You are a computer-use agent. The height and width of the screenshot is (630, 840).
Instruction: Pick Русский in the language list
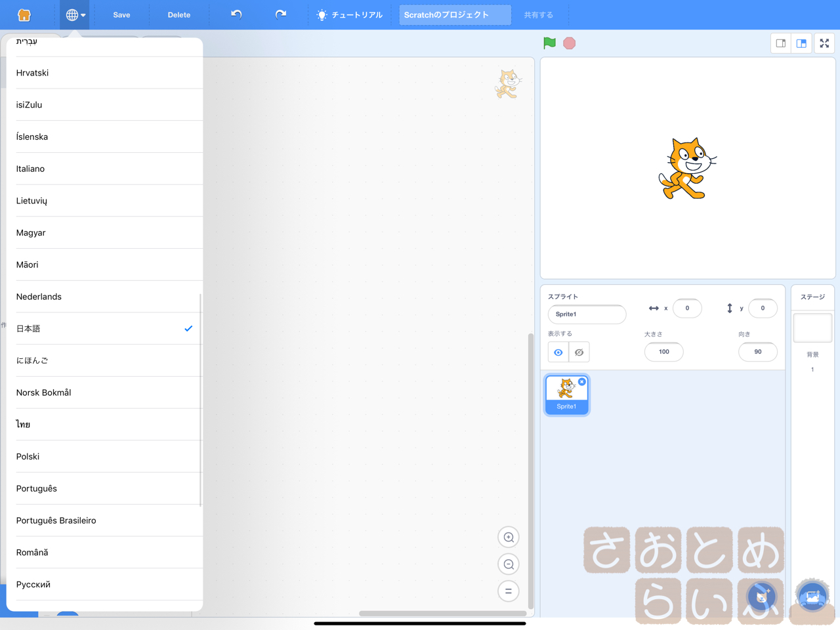(104, 585)
